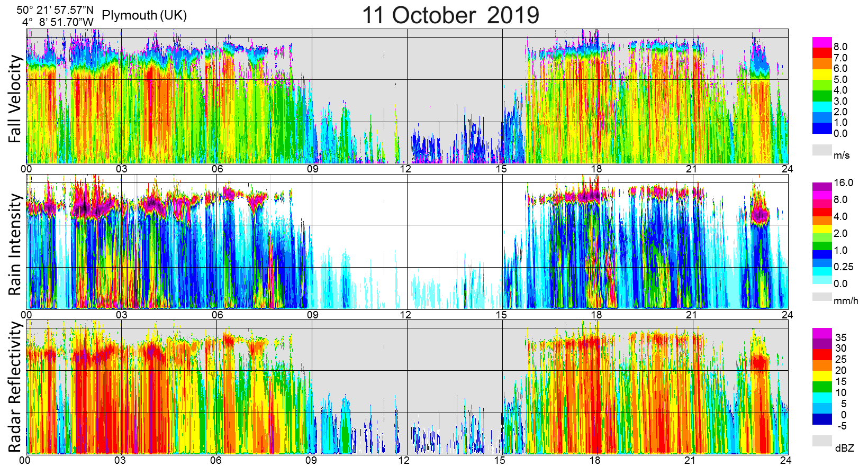Click hour tick '06' under Radar Reflectivity plot
Image resolution: width=868 pixels, height=476 pixels.
tap(215, 460)
